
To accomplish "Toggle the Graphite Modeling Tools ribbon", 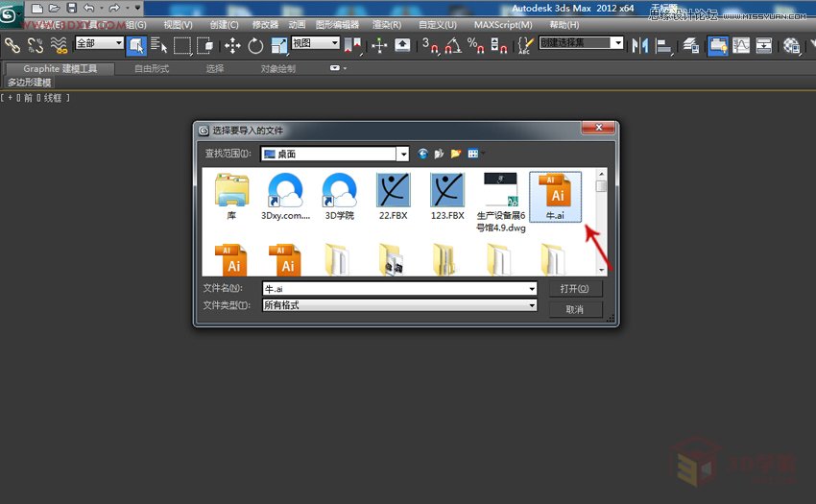I will 718,46.
